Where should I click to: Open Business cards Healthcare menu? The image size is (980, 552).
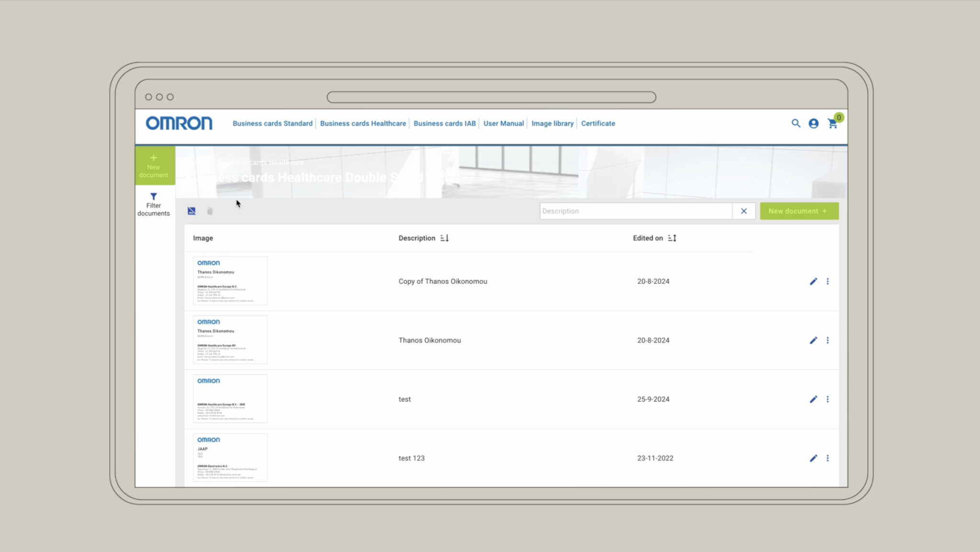click(363, 124)
